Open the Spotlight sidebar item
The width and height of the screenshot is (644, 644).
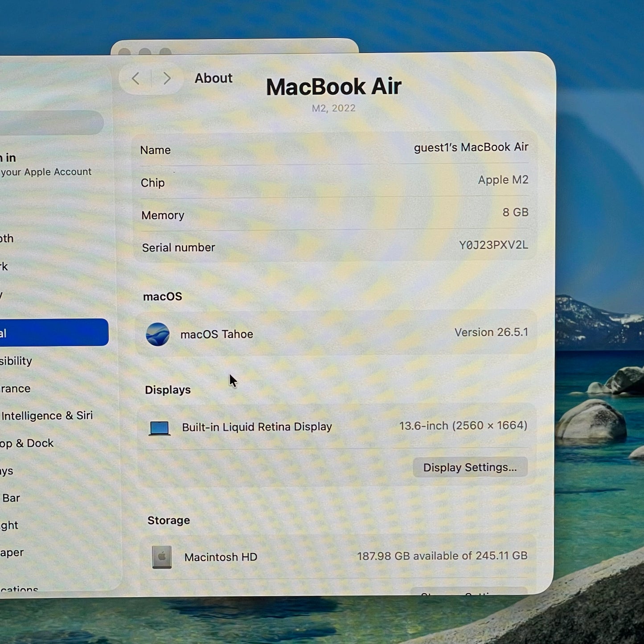(x=9, y=525)
